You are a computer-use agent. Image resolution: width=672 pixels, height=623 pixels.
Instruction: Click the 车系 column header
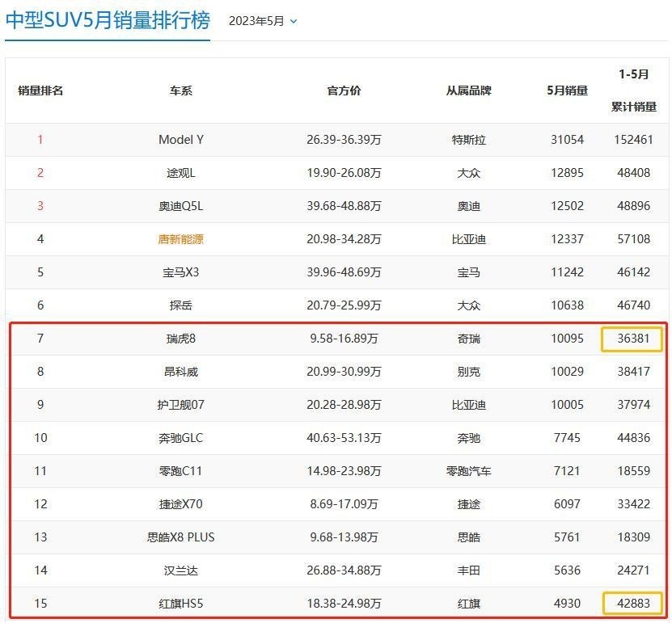(x=181, y=91)
